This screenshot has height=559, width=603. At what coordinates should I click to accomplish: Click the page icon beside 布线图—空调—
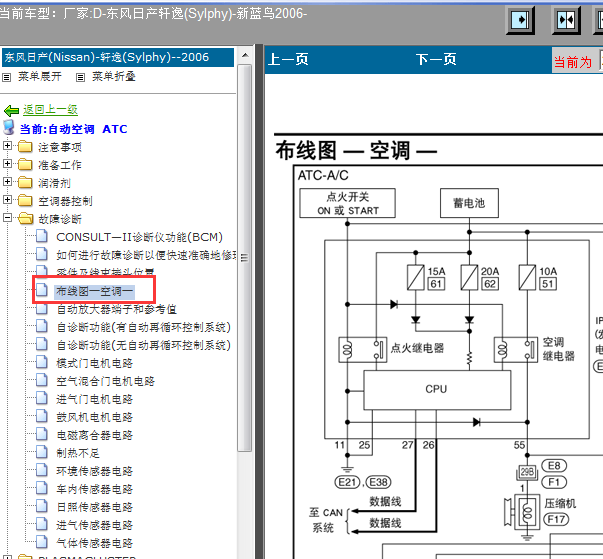[x=42, y=290]
